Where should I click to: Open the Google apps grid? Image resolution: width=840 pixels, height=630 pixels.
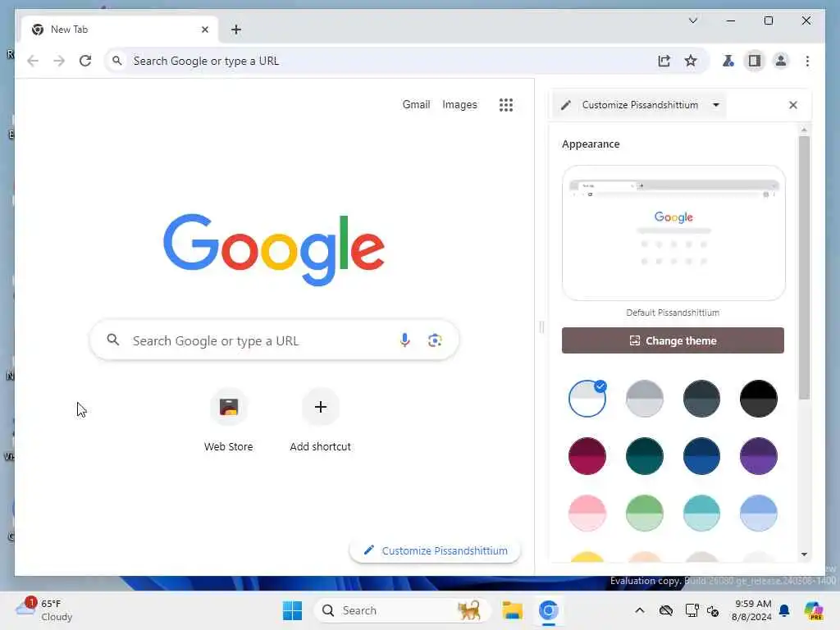click(x=506, y=105)
